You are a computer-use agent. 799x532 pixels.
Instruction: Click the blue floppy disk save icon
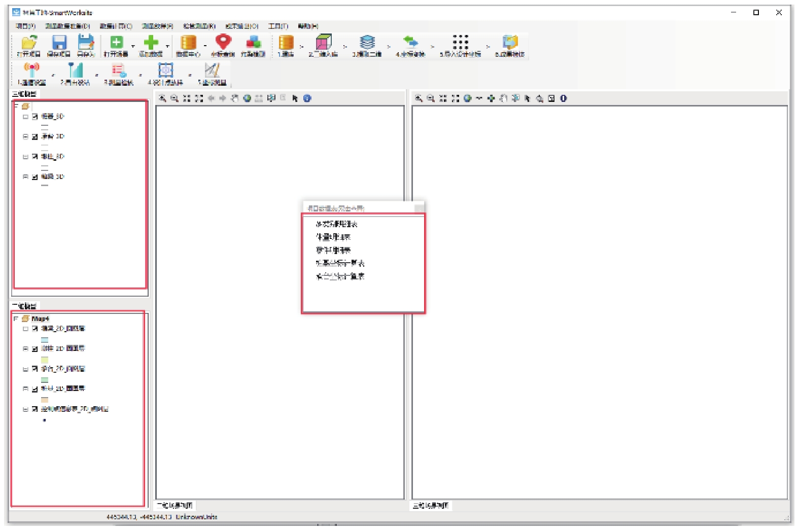[59, 43]
